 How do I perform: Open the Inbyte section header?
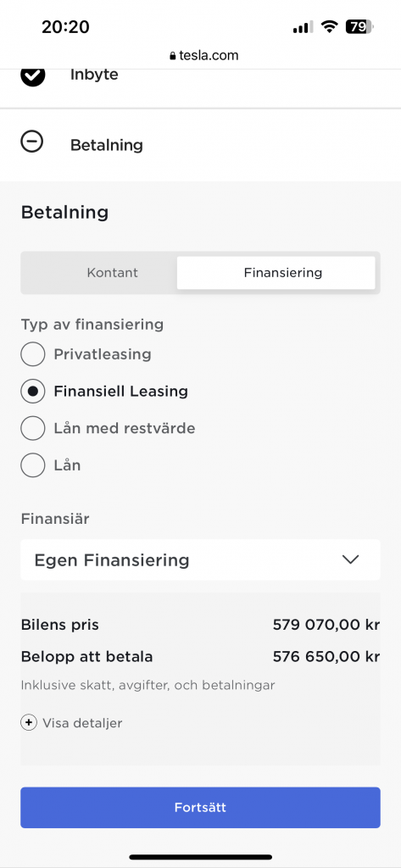click(200, 75)
